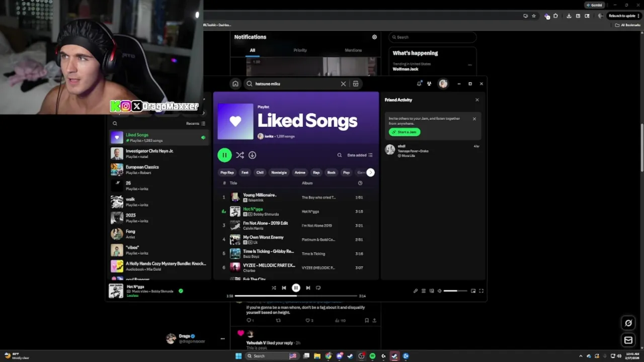
Task: Select track 'My Own Worst Enemy'
Action: point(297,239)
